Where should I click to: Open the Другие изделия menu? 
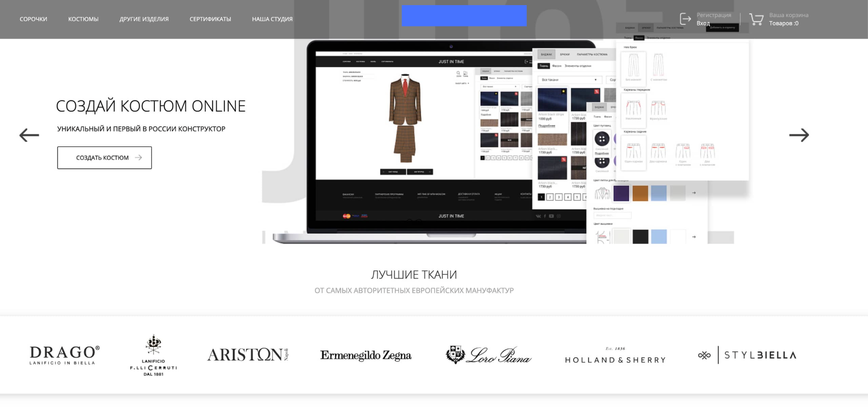(144, 19)
